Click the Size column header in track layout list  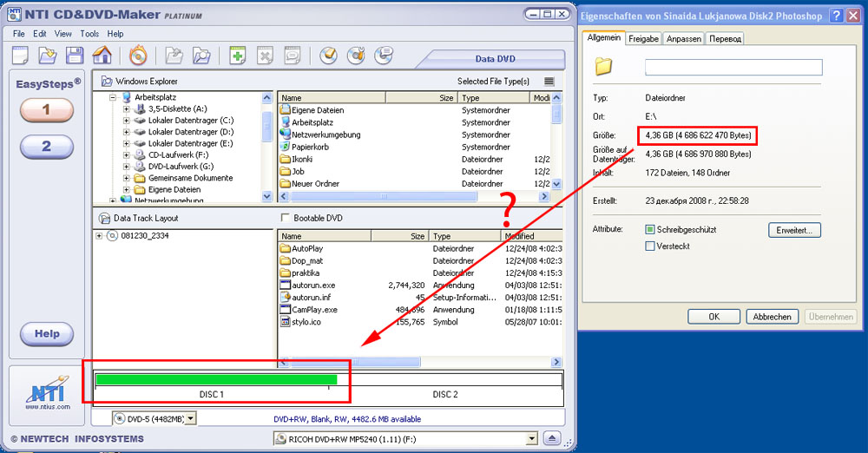click(399, 236)
